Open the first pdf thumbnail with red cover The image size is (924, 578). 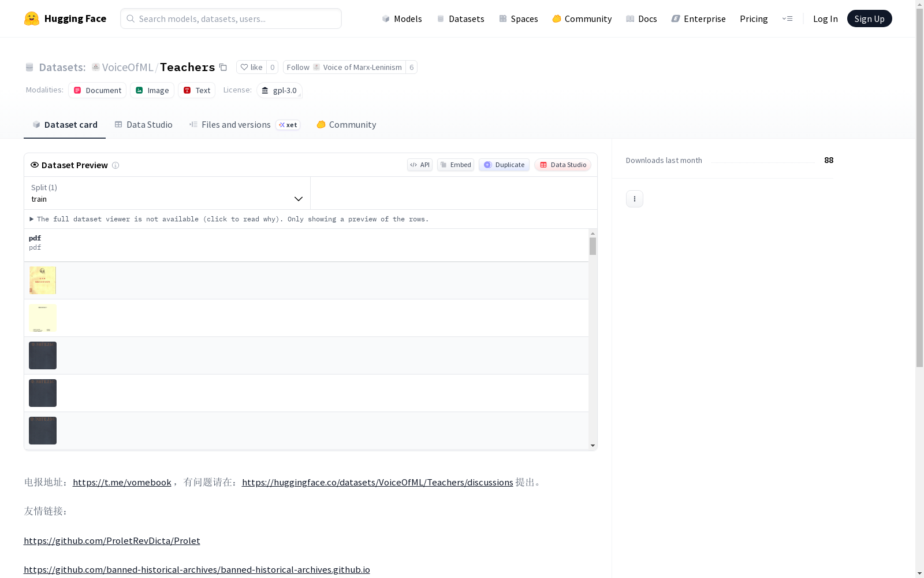point(43,280)
